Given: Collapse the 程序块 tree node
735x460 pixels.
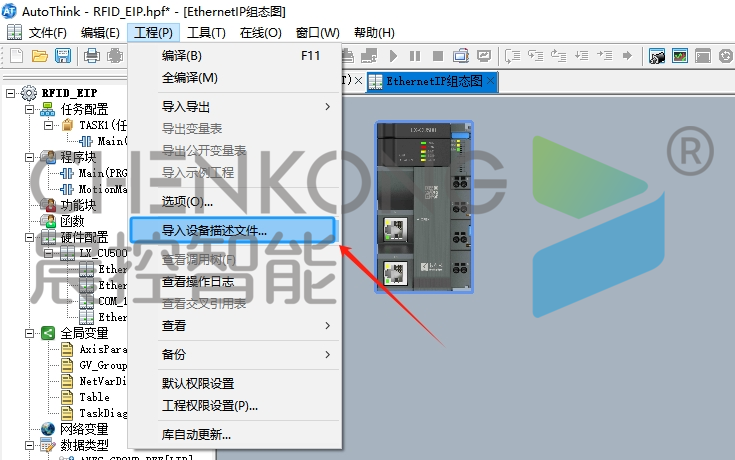Looking at the screenshot, I should 29,157.
